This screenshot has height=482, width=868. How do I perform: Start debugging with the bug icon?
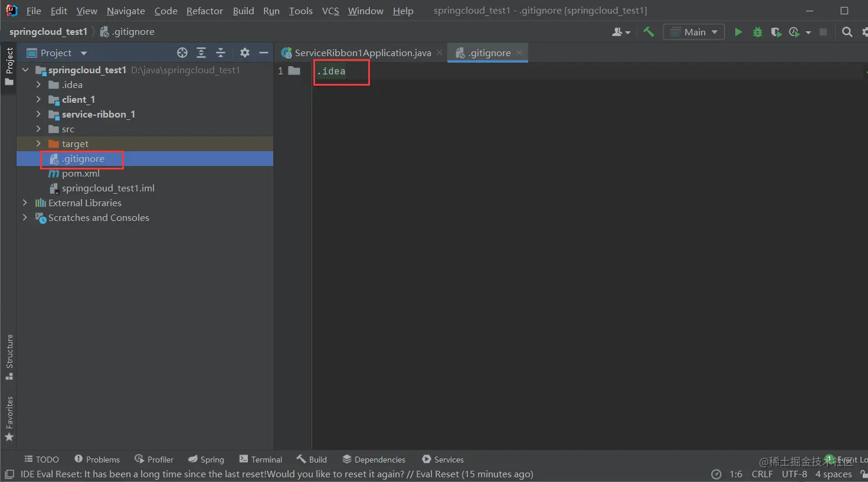[758, 32]
